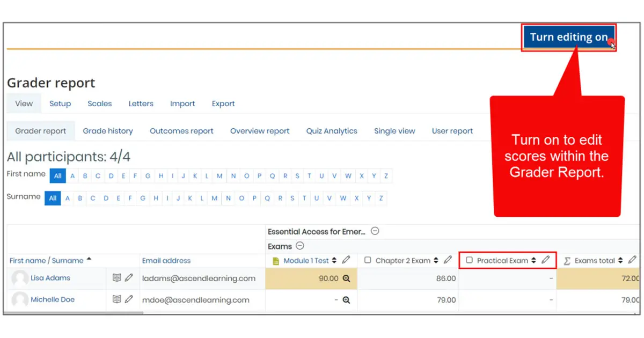Image resolution: width=644 pixels, height=338 pixels.
Task: Open Module 1 Test via its quiz icon
Action: click(x=275, y=260)
